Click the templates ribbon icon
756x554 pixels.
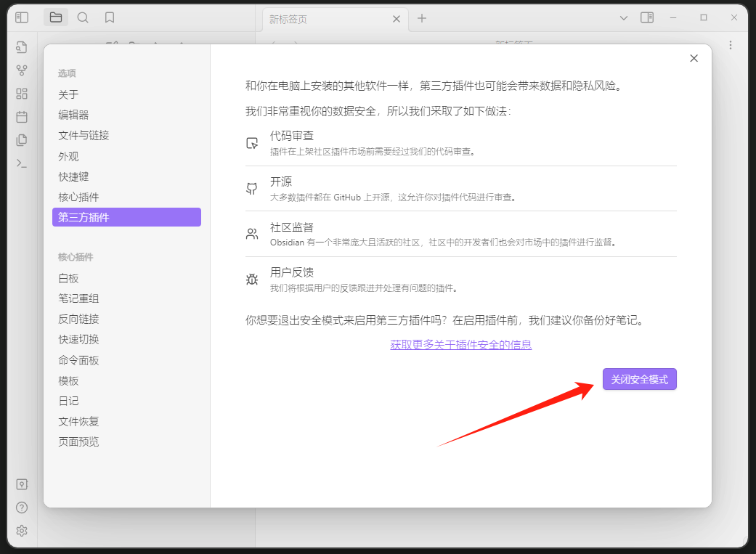tap(21, 139)
